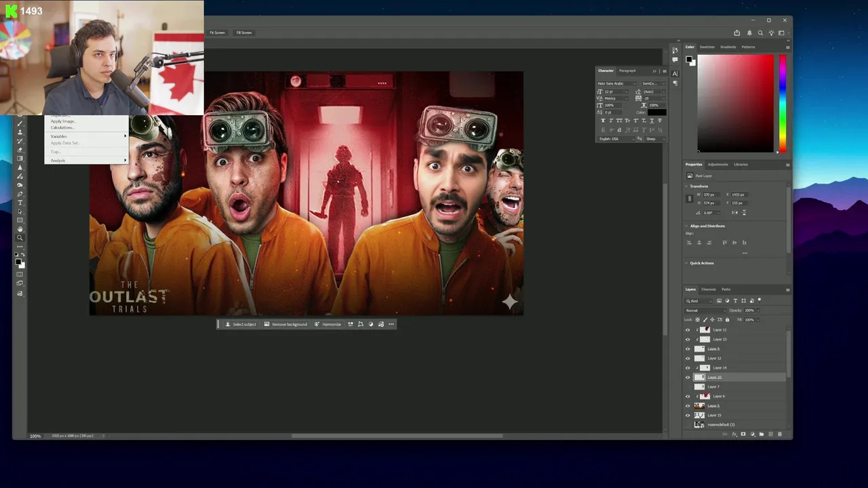Open Fill 100% dropdown arrow
Viewport: 868px width, 488px height.
click(x=758, y=320)
